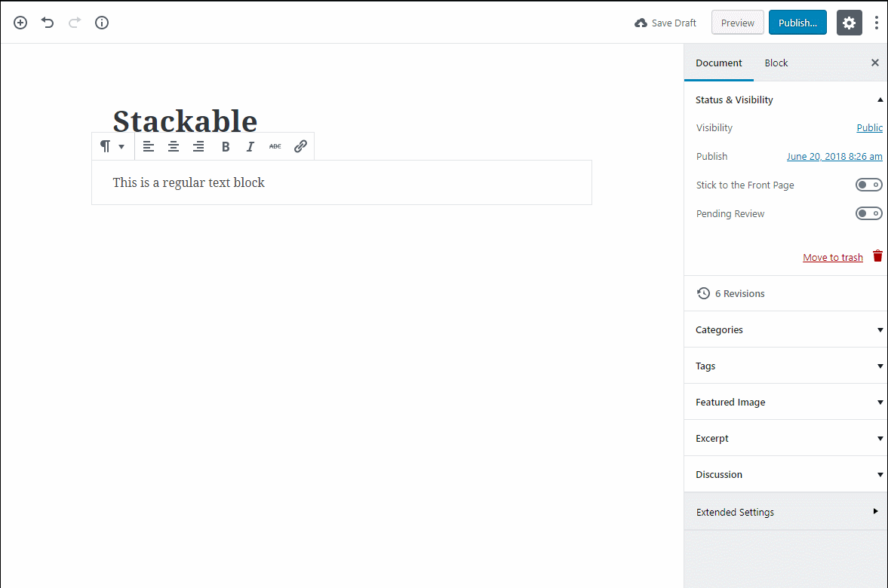Switch to the Block tab
This screenshot has height=588, width=888.
[x=776, y=63]
